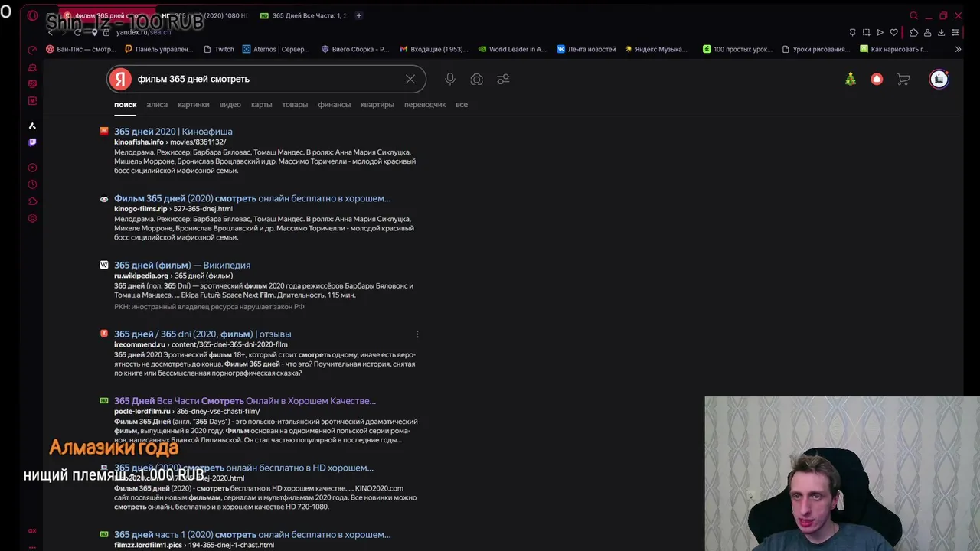Open the Уроки рисования bookmark
Screen dimensions: 980x551
coord(816,49)
